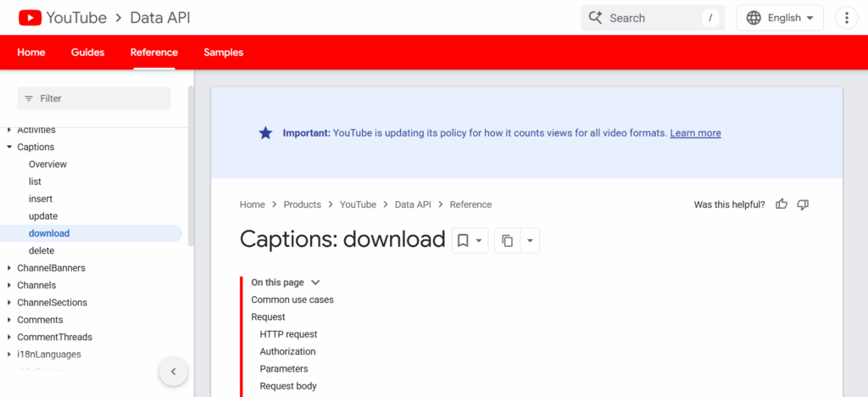Switch to the Samples tab

[223, 52]
